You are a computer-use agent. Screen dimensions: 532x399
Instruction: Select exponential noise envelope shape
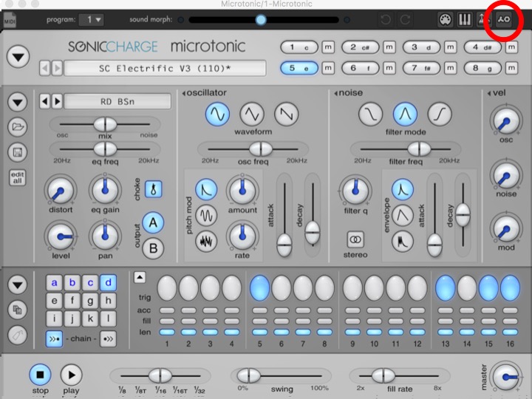tap(403, 189)
